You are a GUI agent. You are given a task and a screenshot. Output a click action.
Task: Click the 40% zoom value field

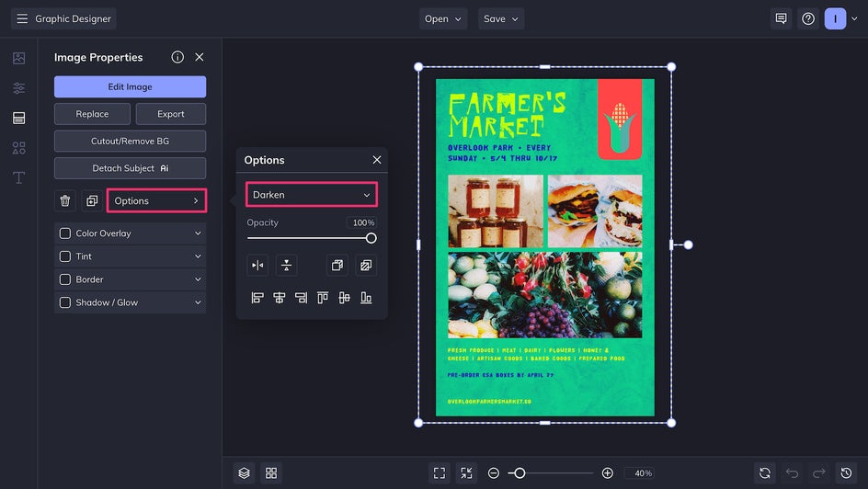click(640, 473)
